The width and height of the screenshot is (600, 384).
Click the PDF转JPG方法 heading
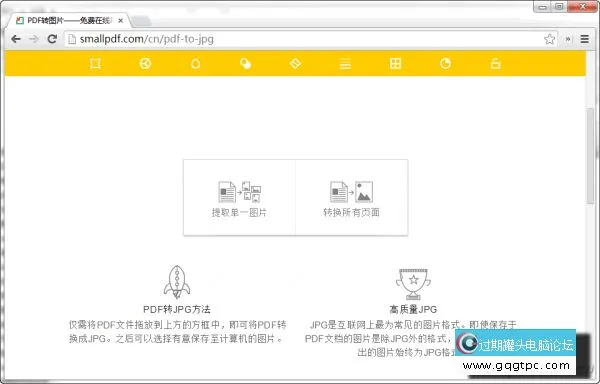click(x=177, y=309)
